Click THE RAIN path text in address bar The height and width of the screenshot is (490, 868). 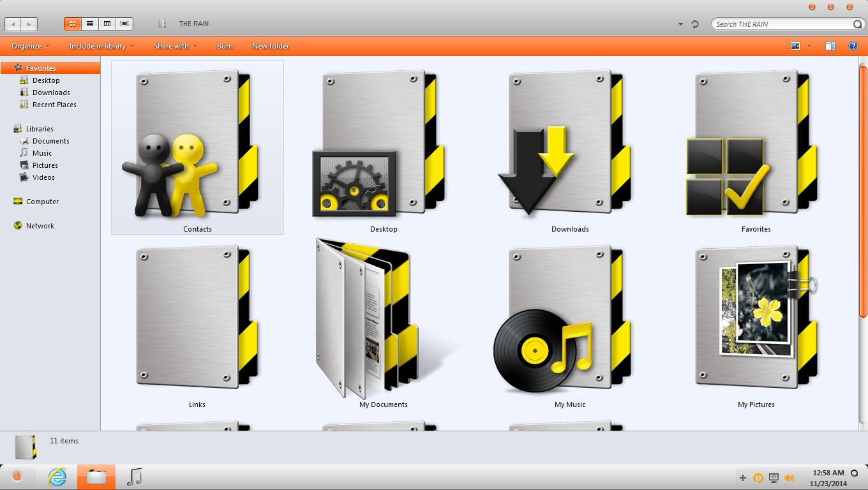[193, 24]
